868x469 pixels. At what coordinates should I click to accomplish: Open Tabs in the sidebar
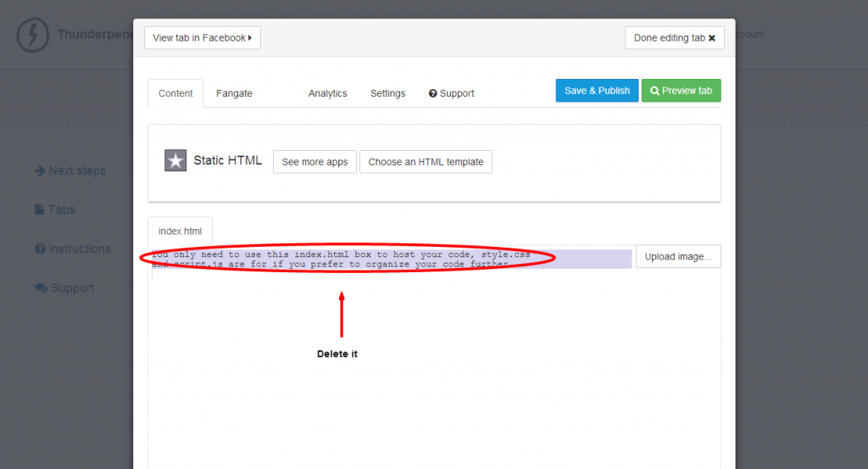tap(55, 209)
